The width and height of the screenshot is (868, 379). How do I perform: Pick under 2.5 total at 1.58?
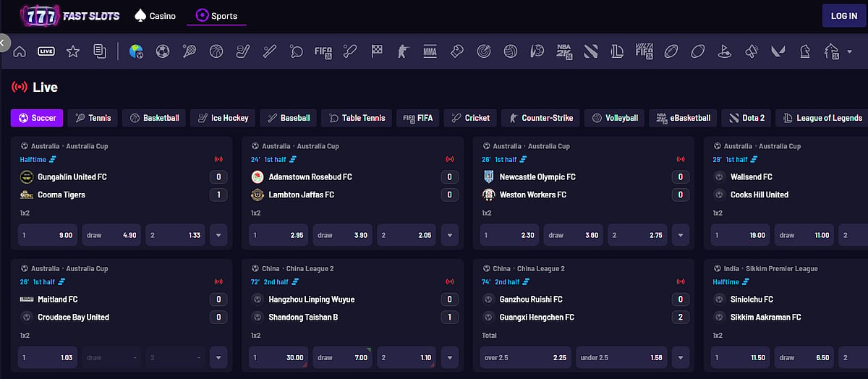tap(622, 357)
